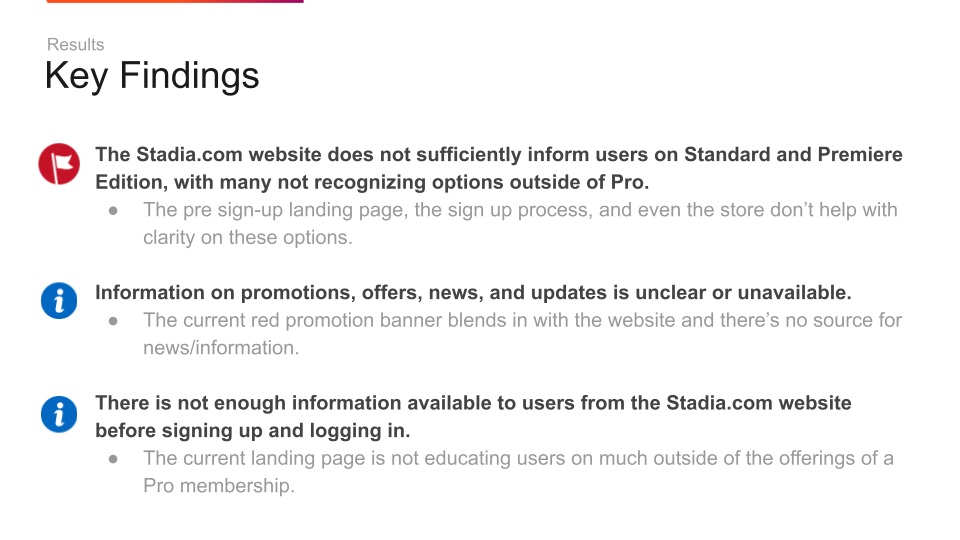Click the sub-point 'The pre sign-up landing page'

click(x=520, y=209)
